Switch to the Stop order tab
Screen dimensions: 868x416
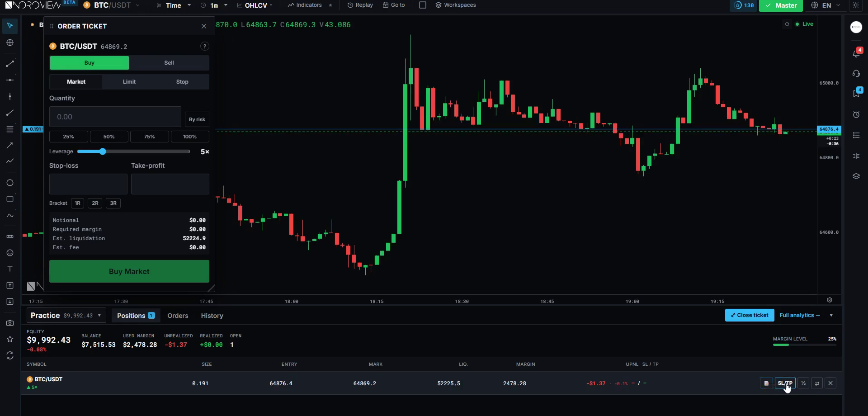[x=182, y=82]
